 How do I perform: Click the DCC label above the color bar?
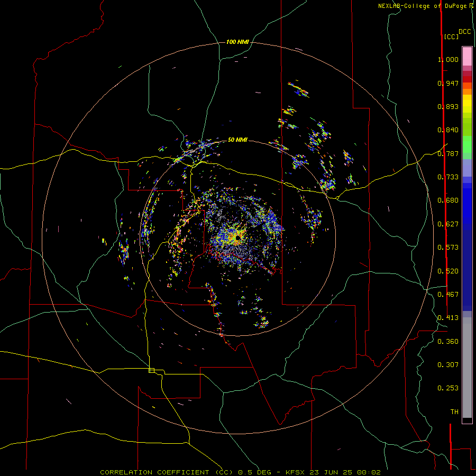465,32
